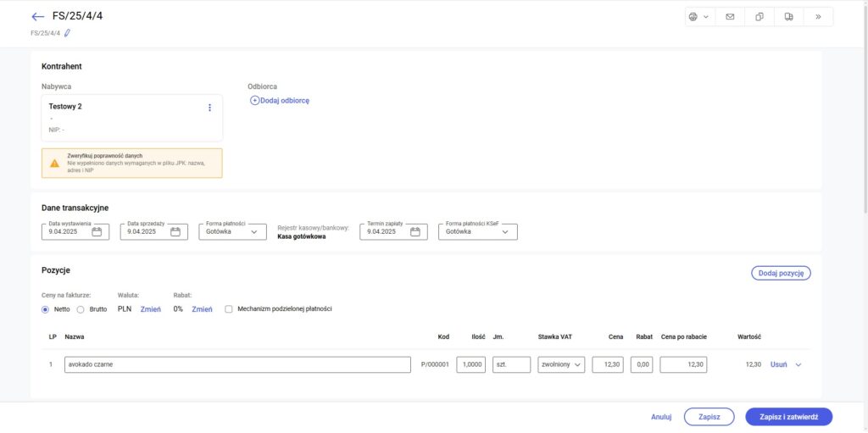Click the Dodaj odbiorcę link
868x433 pixels.
point(280,101)
